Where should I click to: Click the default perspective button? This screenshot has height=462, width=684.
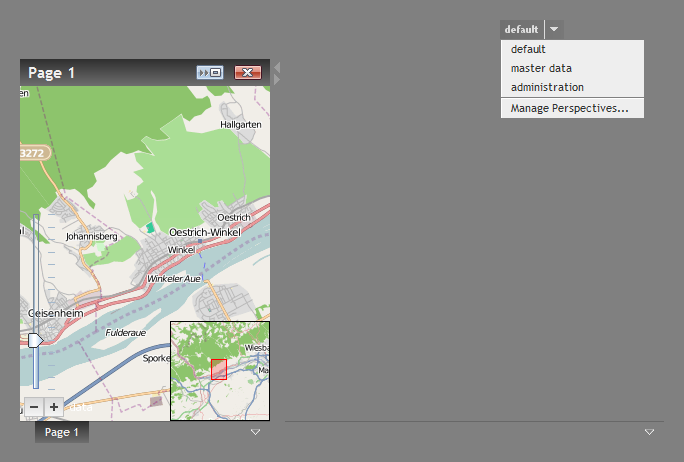tap(522, 29)
